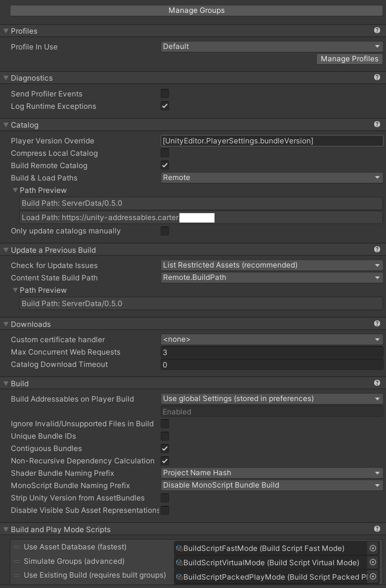The height and width of the screenshot is (588, 386).
Task: Open help for the Profiles section
Action: (377, 31)
